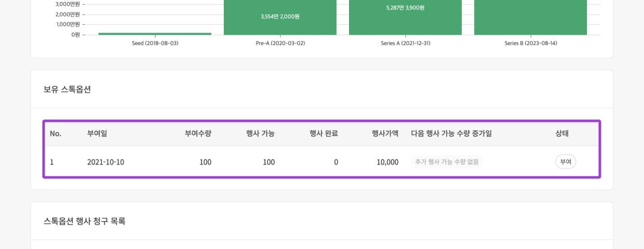This screenshot has width=644, height=249.
Task: Sort by the 부여수량 column header
Action: [198, 133]
